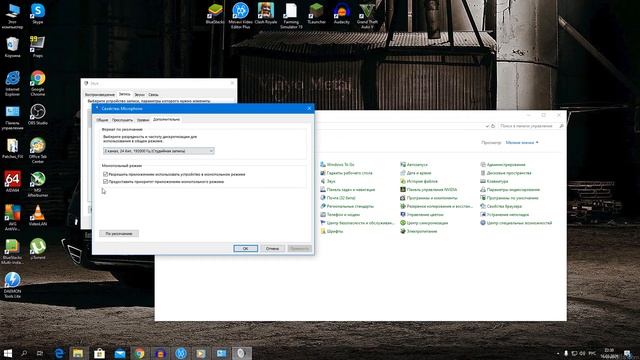Click the Control Panel search field
640x360 pixels.
pyautogui.click(x=531, y=126)
